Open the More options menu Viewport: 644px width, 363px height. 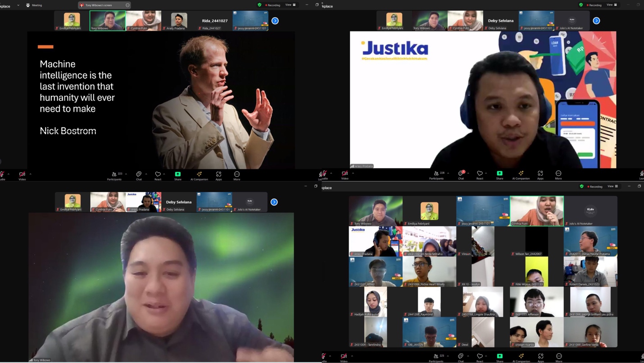[x=558, y=175]
